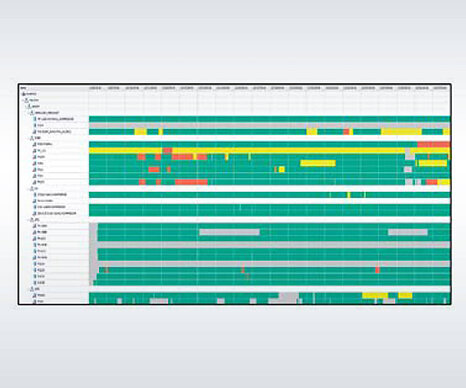Click the widest yellow segment under the gray row
The width and height of the screenshot is (466, 388).
point(401,132)
